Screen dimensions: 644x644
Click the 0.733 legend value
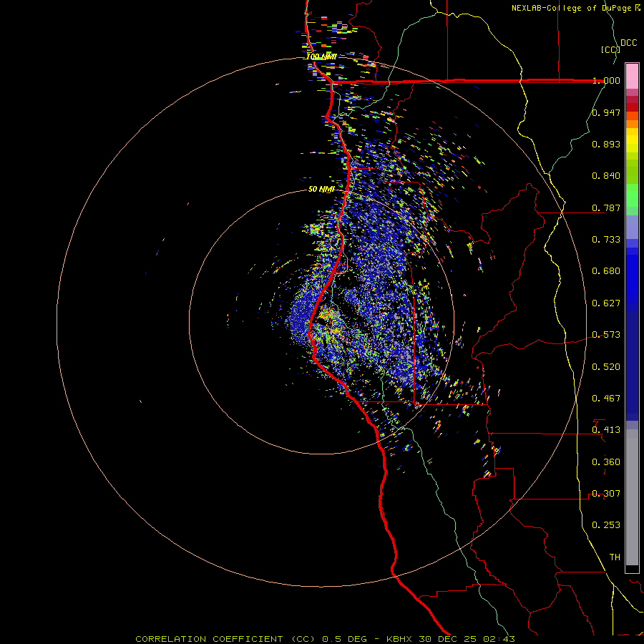click(606, 240)
